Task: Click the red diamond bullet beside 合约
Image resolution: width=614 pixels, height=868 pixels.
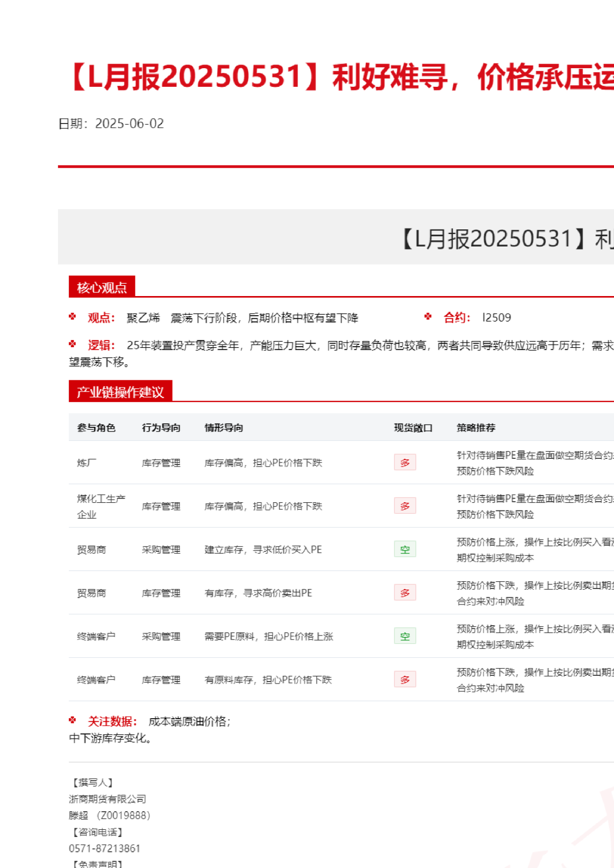Action: (x=428, y=317)
